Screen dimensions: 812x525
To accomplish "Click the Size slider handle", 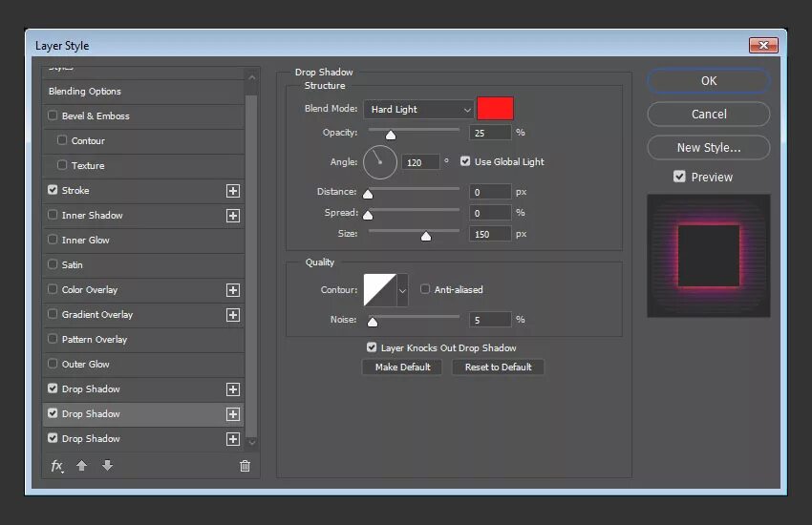I will (x=426, y=237).
